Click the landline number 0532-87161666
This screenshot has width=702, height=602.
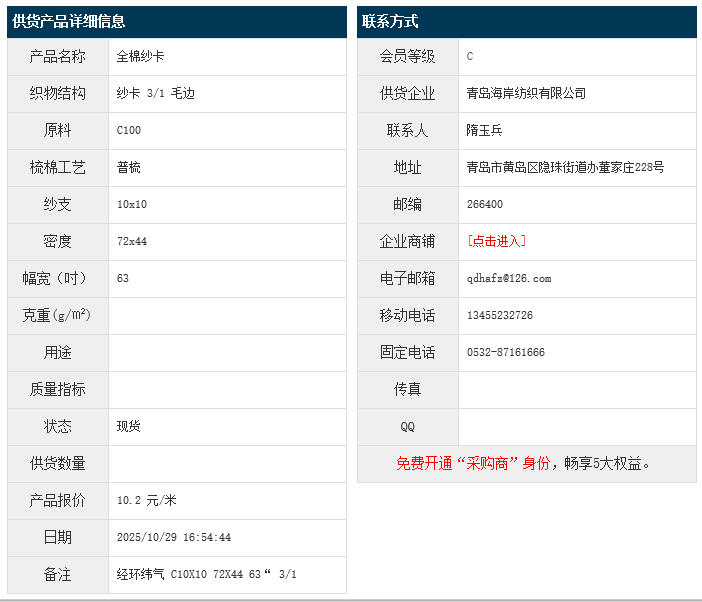506,352
